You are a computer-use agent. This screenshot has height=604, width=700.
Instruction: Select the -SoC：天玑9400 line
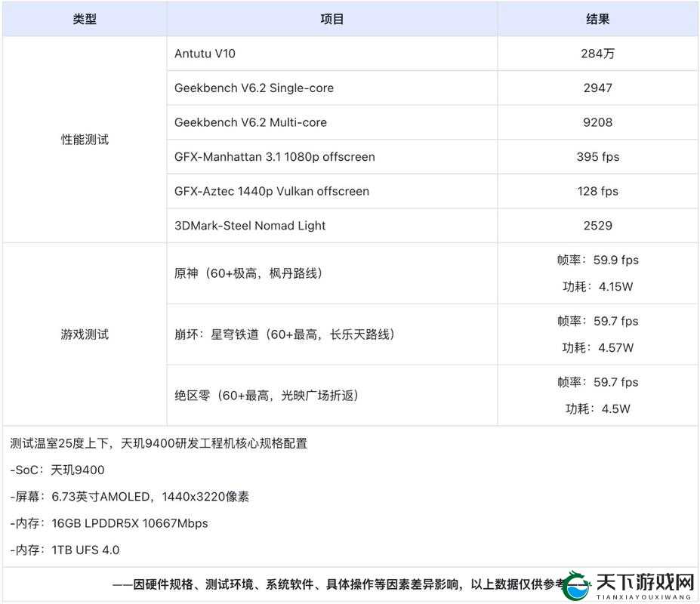click(x=57, y=470)
